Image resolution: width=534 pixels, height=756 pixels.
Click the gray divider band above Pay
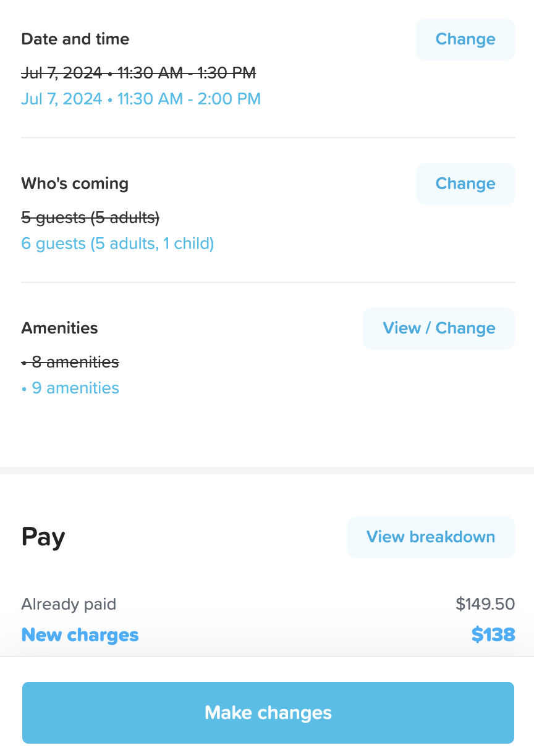coord(267,471)
